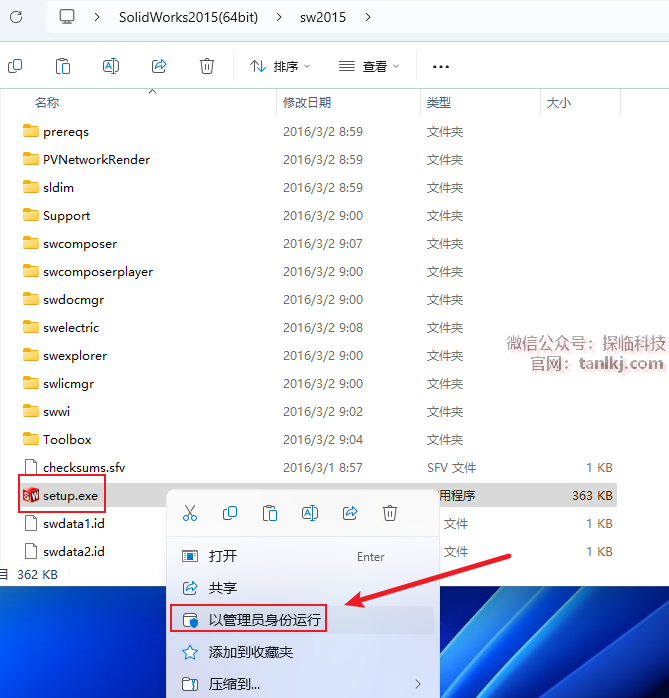
Task: Choose 添加到收藏夹 from context menu
Action: [303, 652]
